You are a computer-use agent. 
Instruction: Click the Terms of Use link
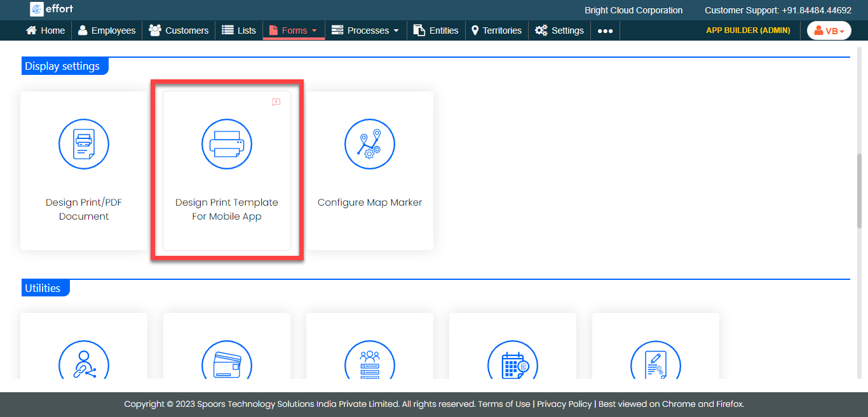[x=504, y=404]
